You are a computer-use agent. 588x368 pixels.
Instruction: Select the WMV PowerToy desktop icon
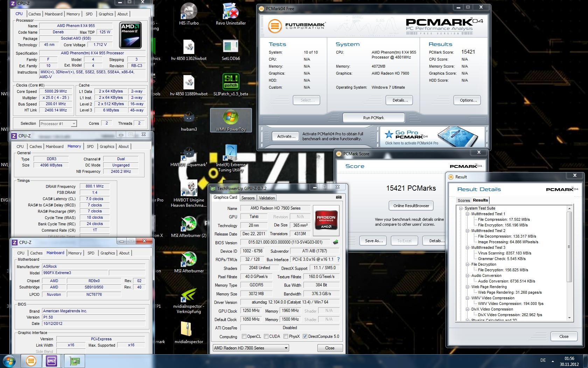point(231,120)
